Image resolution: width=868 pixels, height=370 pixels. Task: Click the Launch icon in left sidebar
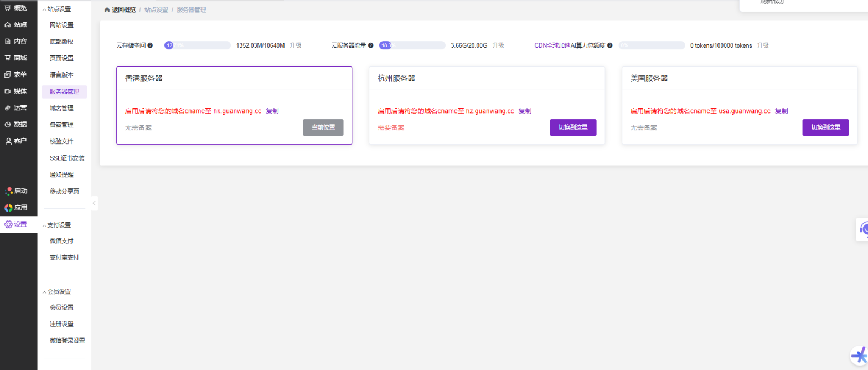click(8, 191)
